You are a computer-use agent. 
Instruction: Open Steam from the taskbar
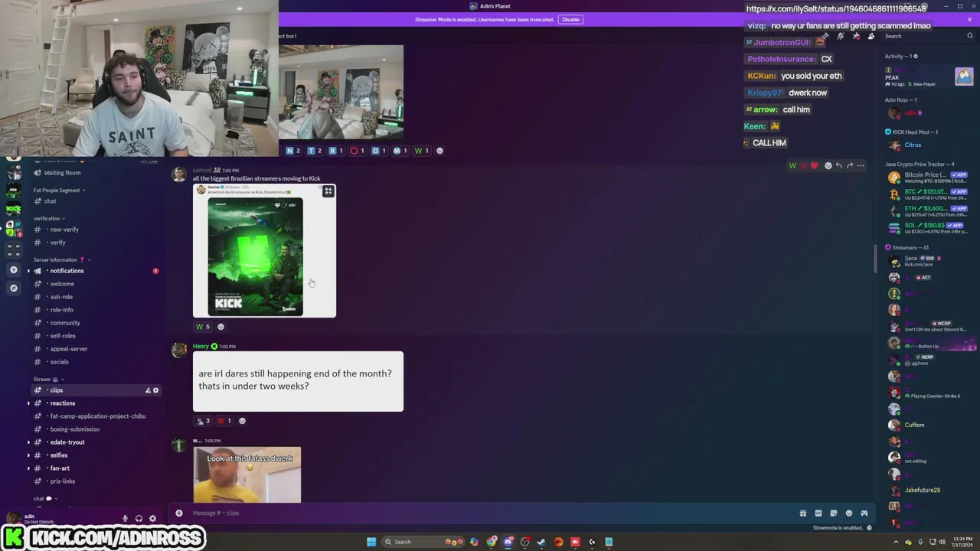[541, 542]
